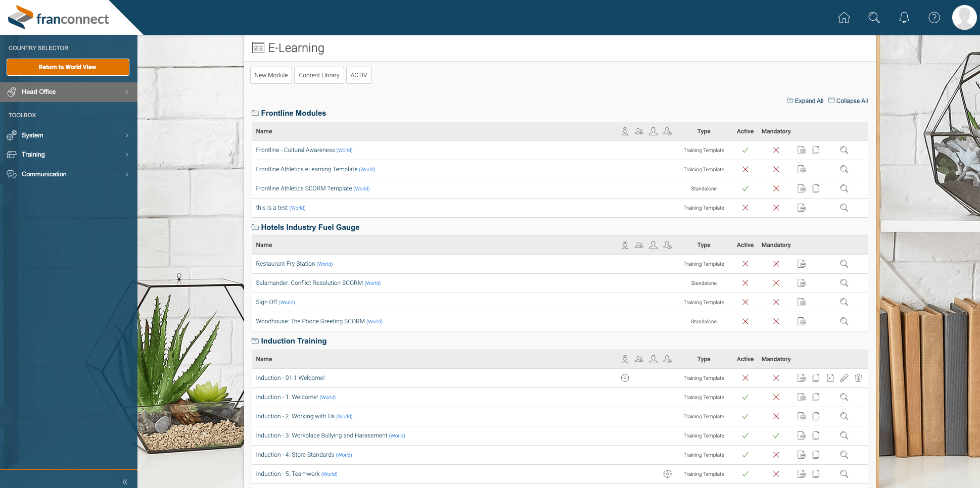Click target icon on Induction - 01.1 Welcome! row

coord(625,378)
